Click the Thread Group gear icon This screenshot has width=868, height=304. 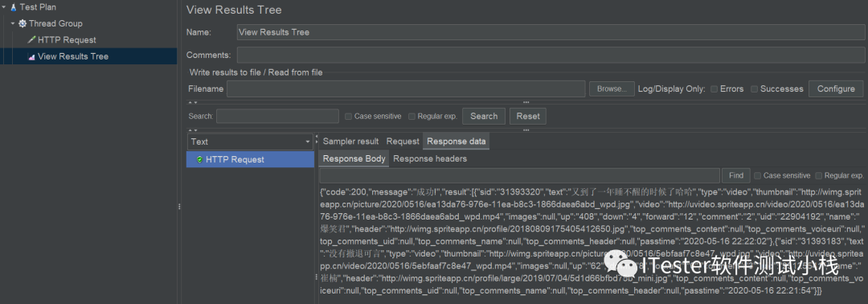(23, 24)
